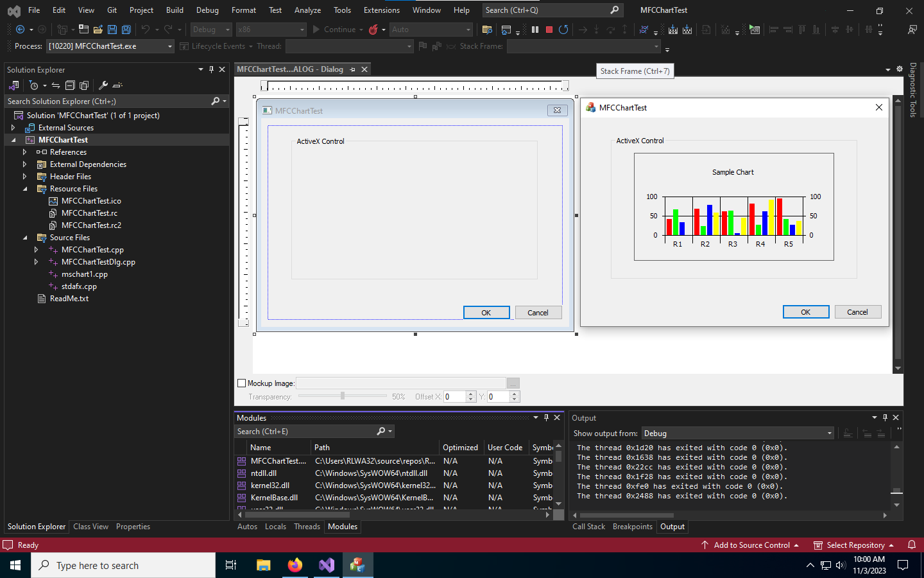924x578 pixels.
Task: Expand the MFCChartTestDlg.cpp node
Action: click(x=37, y=262)
